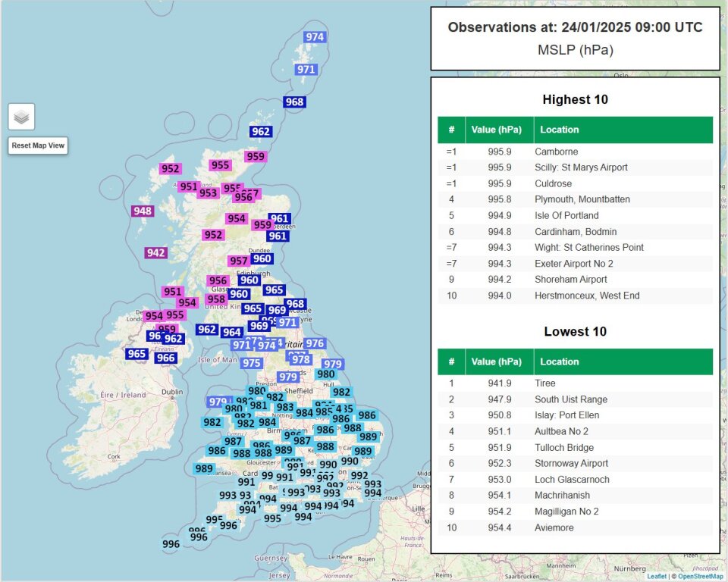Click the 974 marker over Shetland
The height and width of the screenshot is (582, 728).
point(315,36)
